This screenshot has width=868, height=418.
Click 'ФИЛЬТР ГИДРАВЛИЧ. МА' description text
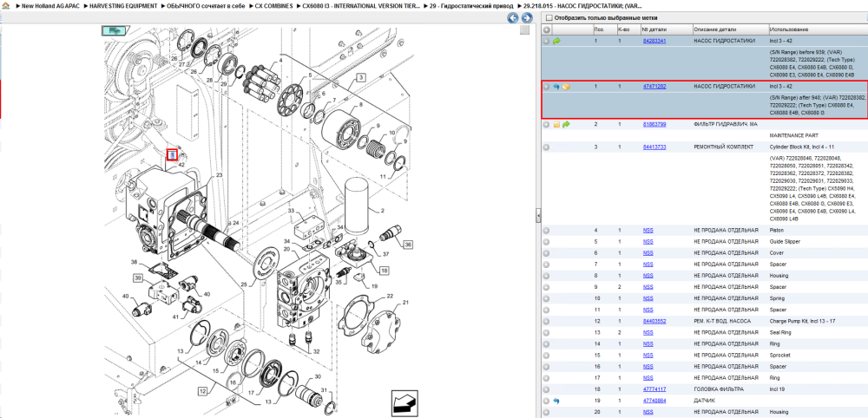[725, 124]
